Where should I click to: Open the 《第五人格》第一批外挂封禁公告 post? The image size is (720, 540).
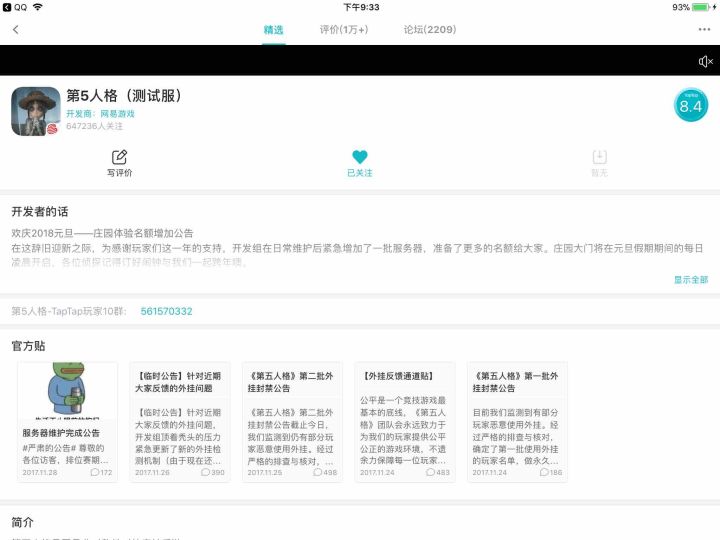pos(517,422)
